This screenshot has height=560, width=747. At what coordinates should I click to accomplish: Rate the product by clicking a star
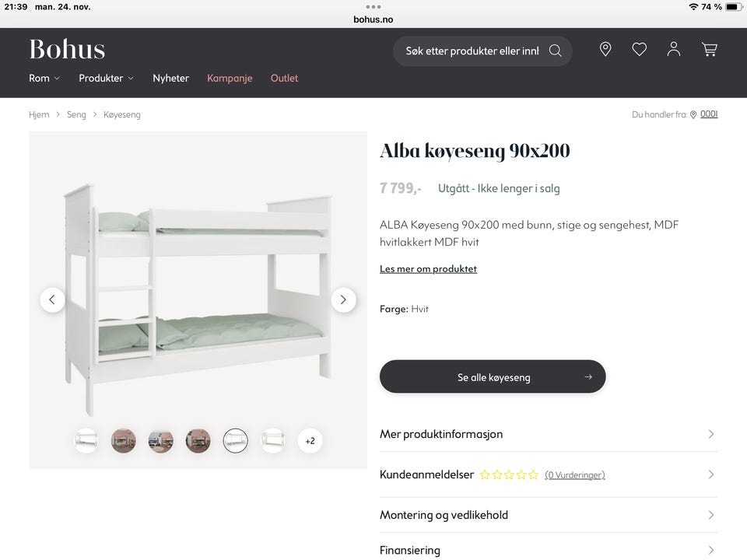[509, 474]
